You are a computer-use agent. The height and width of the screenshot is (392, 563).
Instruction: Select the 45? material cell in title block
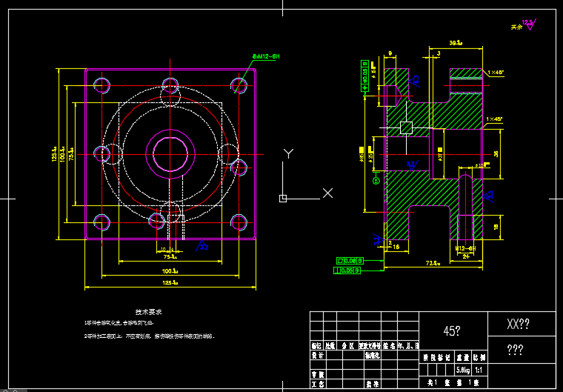452,331
